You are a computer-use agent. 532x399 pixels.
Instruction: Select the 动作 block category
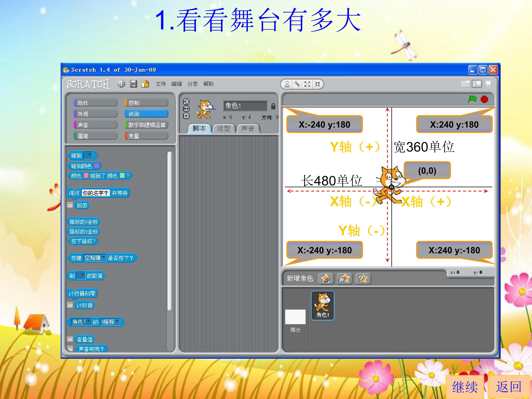[x=96, y=103]
